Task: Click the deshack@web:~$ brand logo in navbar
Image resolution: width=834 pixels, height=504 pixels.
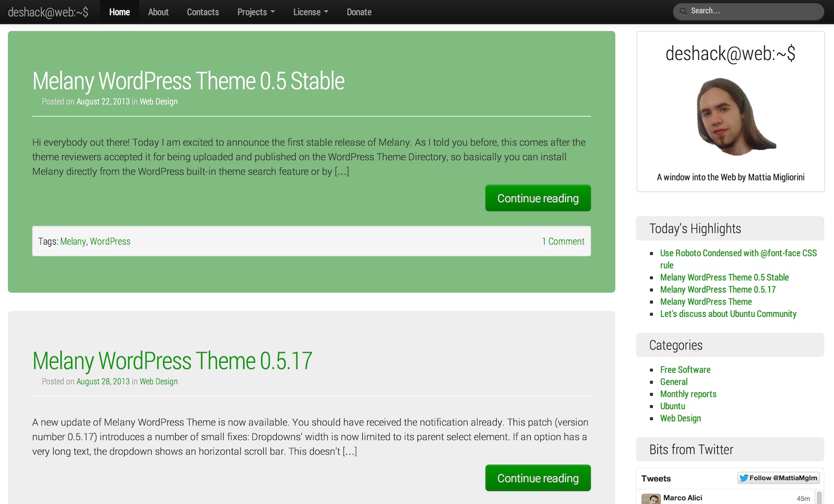Action: tap(48, 12)
